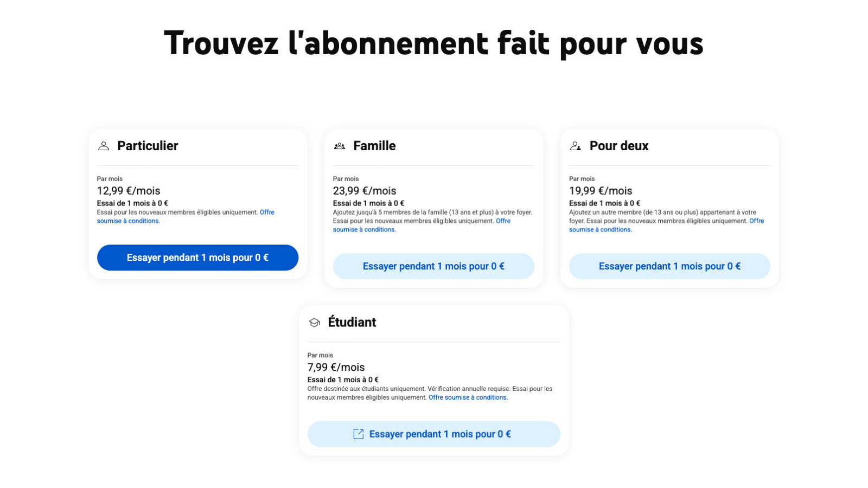Click the 12,99 €/mois price
868x488 pixels.
tap(129, 191)
